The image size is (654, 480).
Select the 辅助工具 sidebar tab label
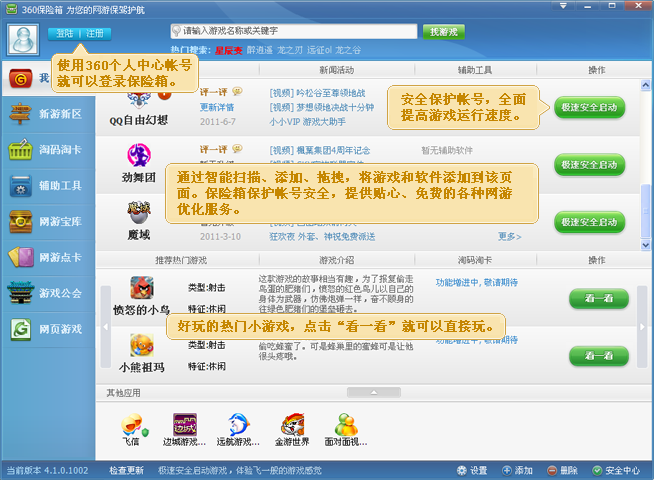point(60,186)
